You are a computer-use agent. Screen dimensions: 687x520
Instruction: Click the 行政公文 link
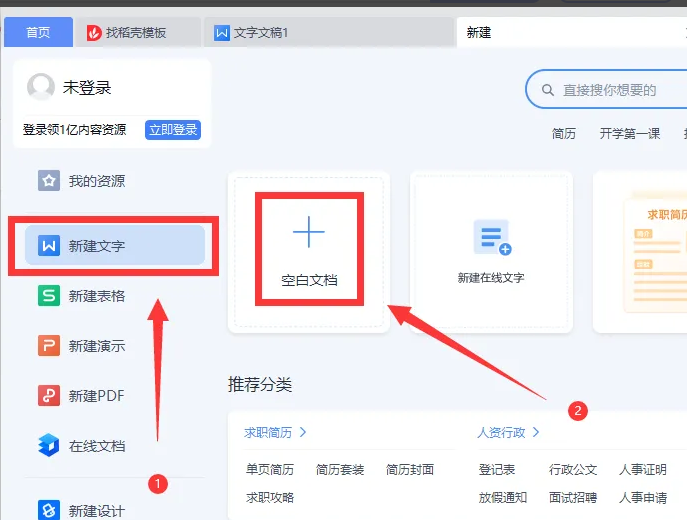tap(573, 469)
